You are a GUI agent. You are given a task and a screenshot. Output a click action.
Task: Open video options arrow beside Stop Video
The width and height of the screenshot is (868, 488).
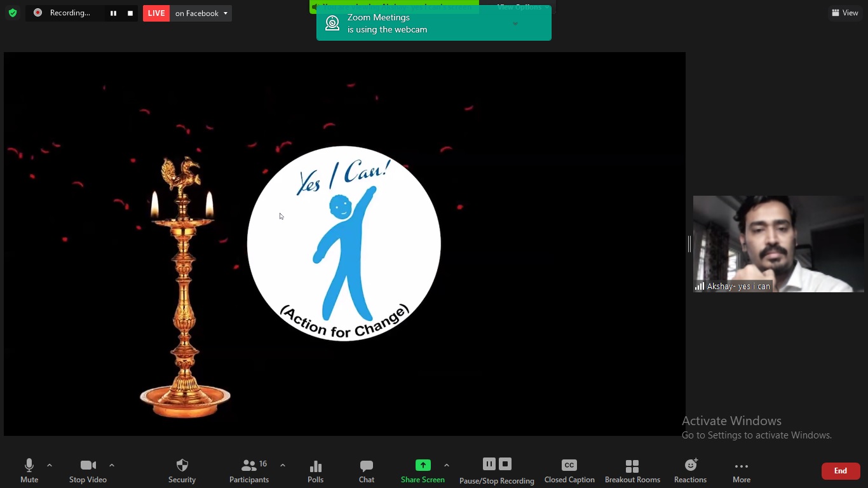point(112,465)
